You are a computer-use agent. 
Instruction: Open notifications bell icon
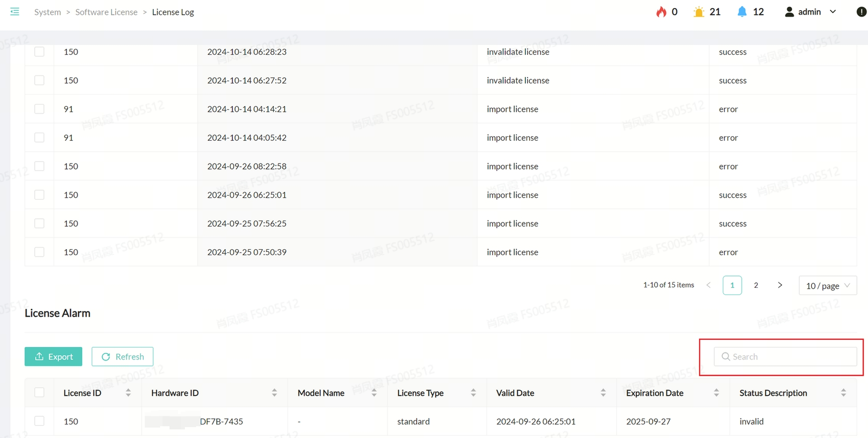(x=742, y=12)
